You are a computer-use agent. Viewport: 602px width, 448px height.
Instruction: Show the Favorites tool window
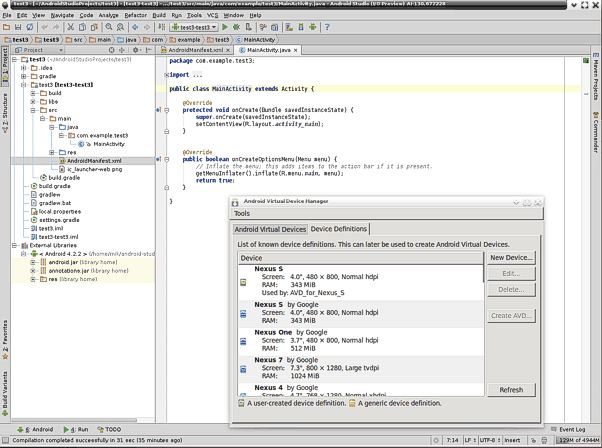[x=5, y=338]
